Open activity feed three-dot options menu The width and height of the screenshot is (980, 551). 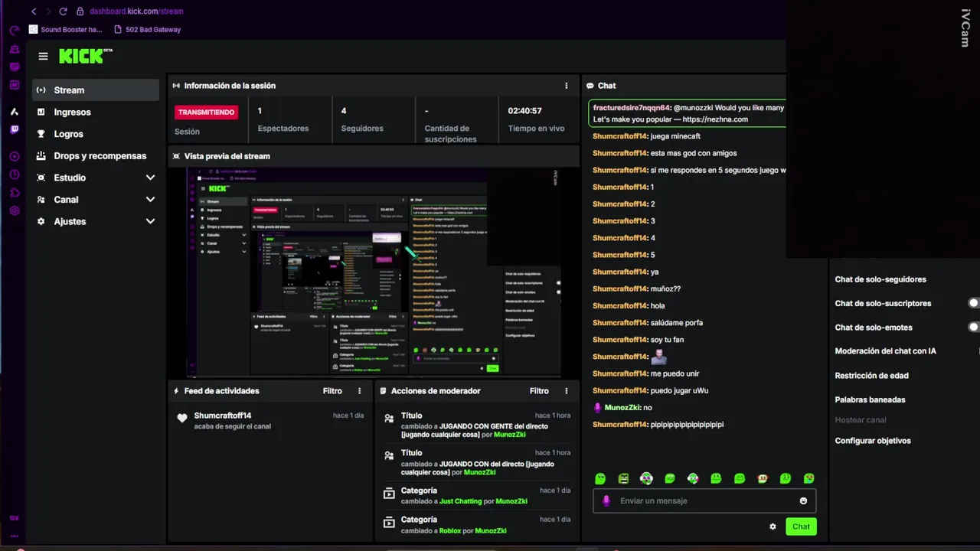pyautogui.click(x=359, y=391)
